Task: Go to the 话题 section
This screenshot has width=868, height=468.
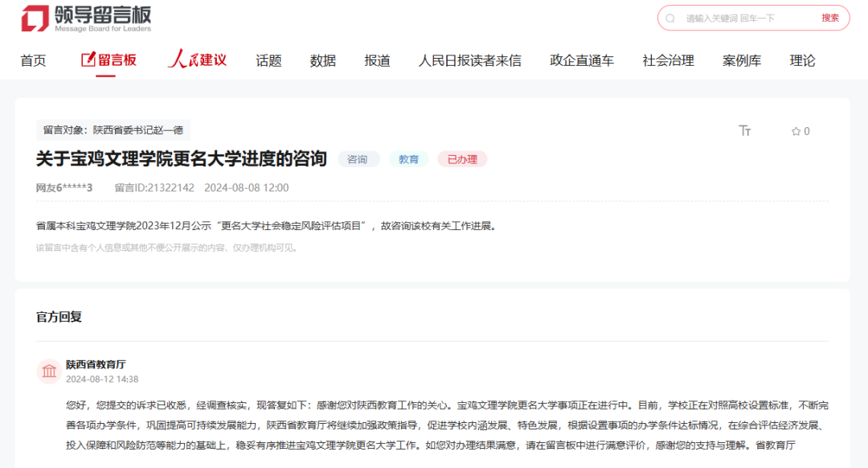Action: pos(268,60)
